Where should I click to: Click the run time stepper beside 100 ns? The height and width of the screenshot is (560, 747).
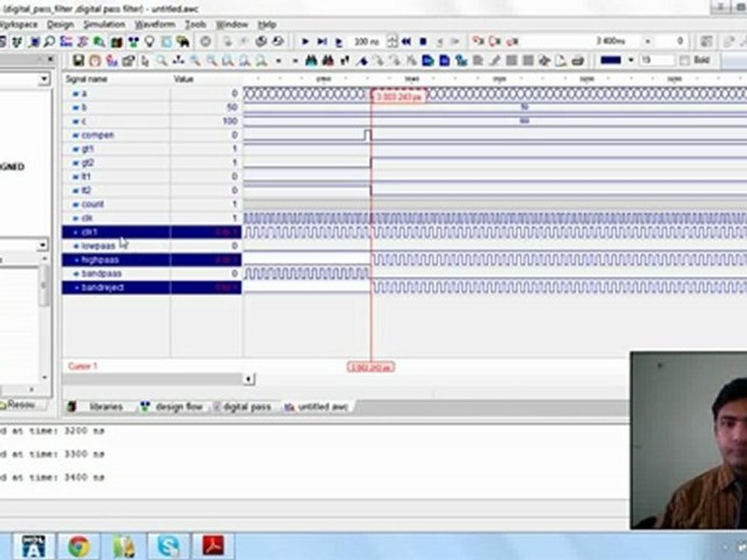tap(391, 42)
